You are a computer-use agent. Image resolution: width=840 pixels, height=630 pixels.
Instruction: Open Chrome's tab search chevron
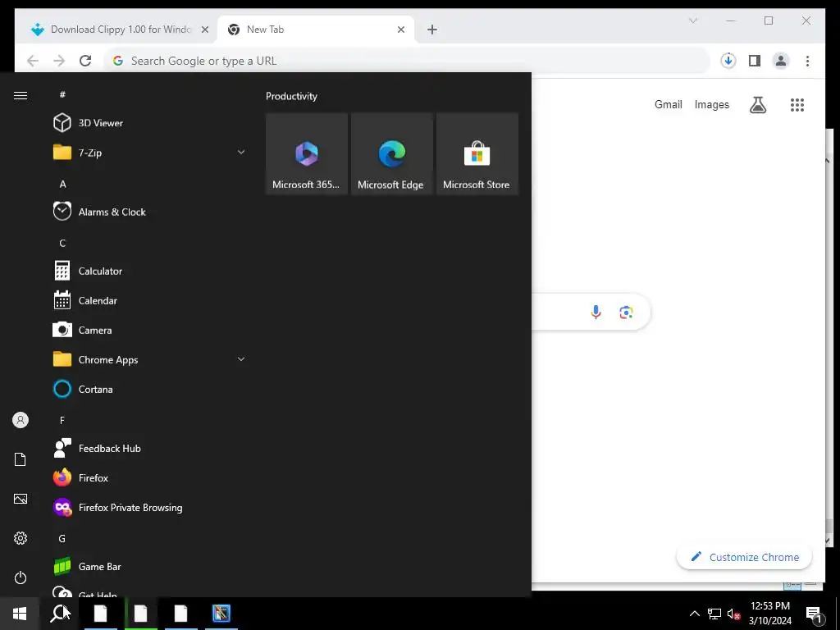(x=692, y=21)
